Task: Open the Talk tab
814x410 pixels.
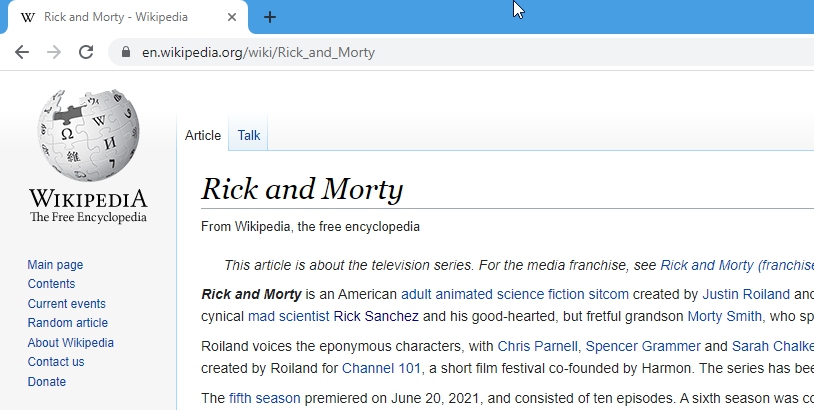Action: 249,135
